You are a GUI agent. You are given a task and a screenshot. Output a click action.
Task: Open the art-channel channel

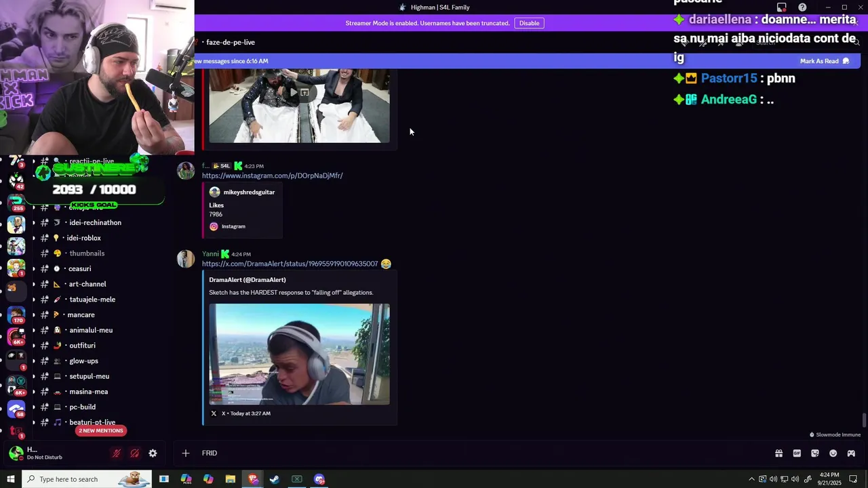point(87,284)
